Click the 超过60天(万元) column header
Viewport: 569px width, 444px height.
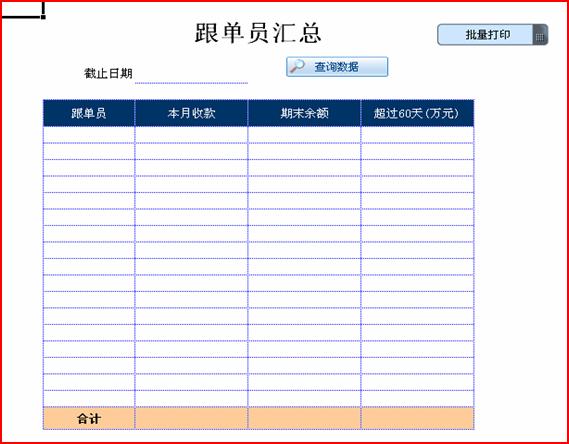pyautogui.click(x=417, y=113)
